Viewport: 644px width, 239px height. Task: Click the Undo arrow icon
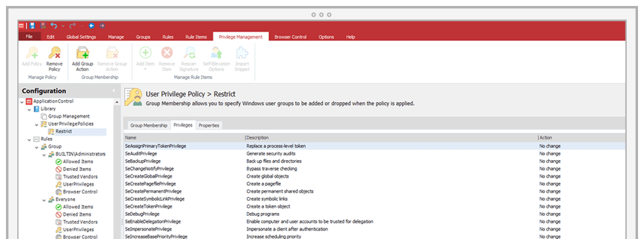[x=54, y=26]
